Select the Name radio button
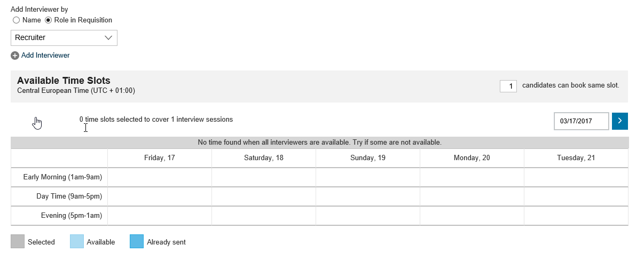 pyautogui.click(x=16, y=20)
